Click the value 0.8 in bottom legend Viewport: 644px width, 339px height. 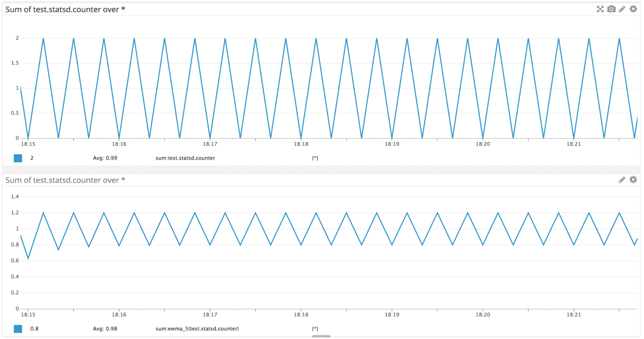35,329
